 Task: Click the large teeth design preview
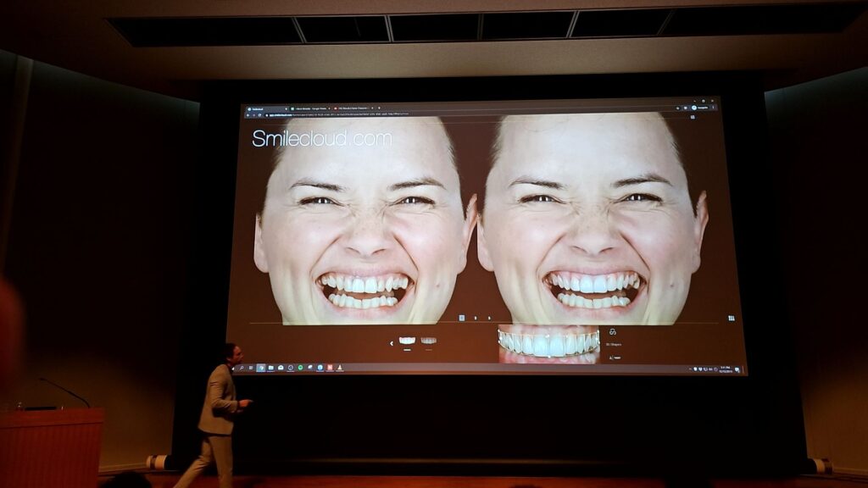coord(548,343)
